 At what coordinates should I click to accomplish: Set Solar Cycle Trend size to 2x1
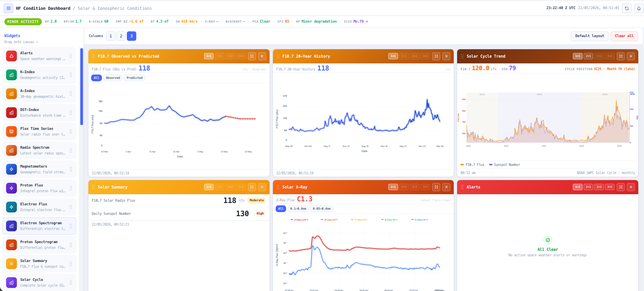(588, 56)
